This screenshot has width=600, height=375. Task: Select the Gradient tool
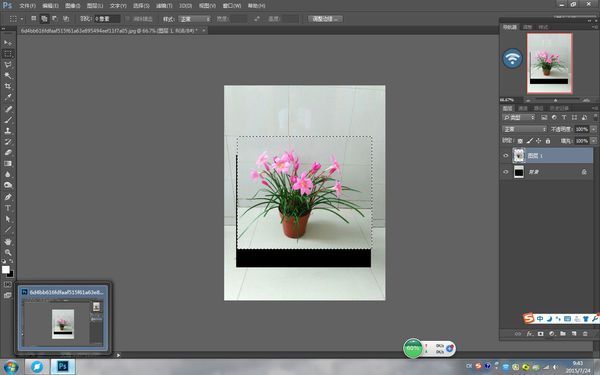click(x=8, y=163)
